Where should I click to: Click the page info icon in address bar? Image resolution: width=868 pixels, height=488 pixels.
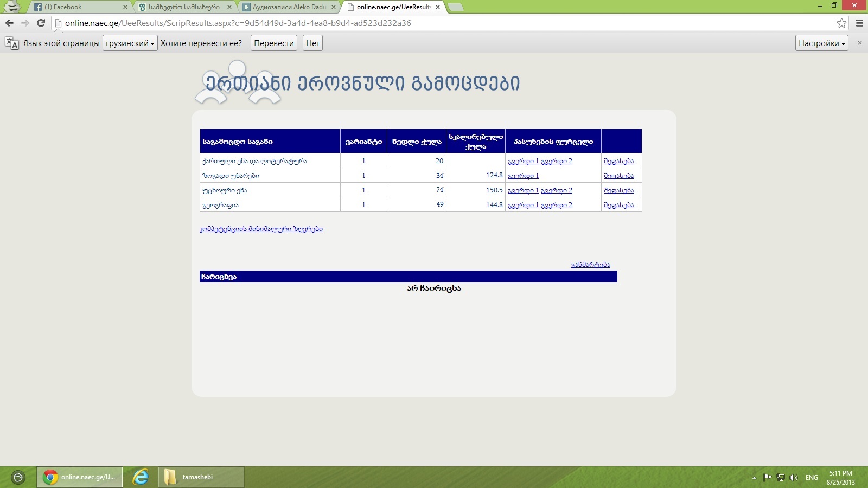(x=58, y=23)
